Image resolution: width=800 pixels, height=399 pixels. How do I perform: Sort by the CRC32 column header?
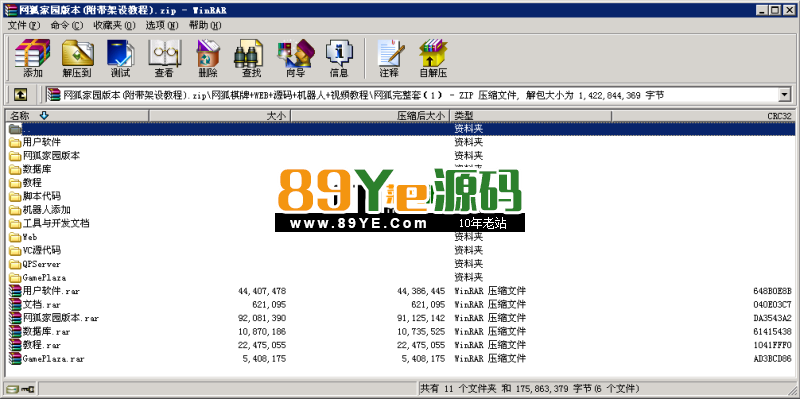click(703, 116)
